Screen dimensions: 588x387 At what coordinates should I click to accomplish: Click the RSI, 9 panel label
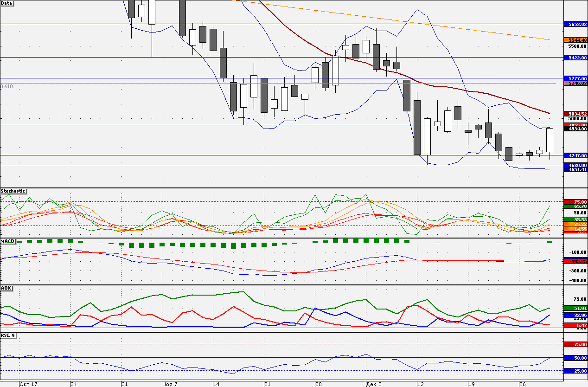[x=8, y=335]
